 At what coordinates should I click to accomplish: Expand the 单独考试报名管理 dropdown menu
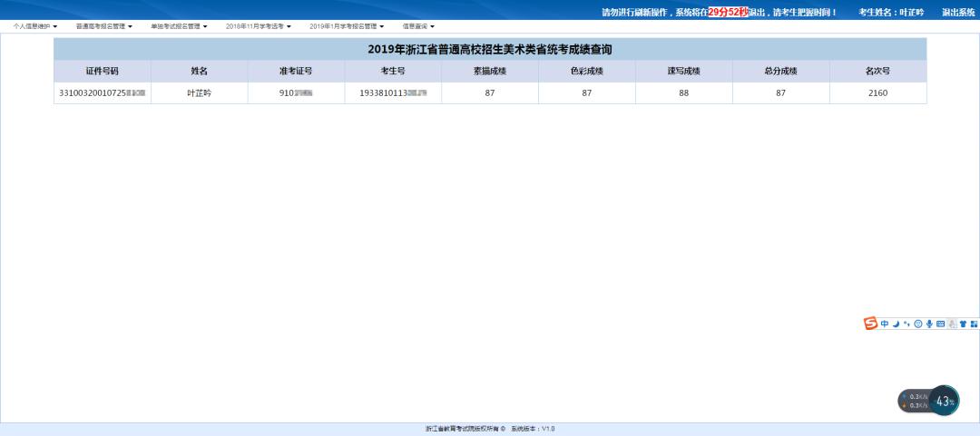click(180, 26)
